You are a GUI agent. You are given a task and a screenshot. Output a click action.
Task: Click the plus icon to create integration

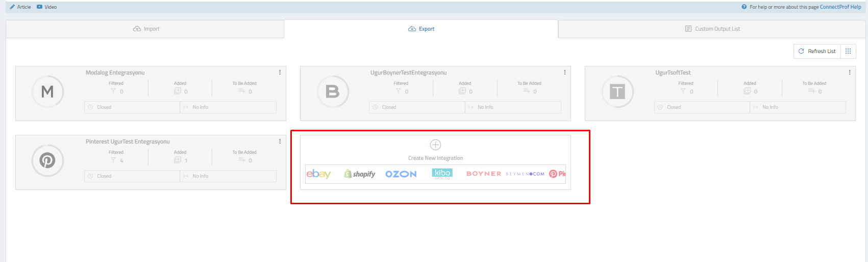click(435, 145)
